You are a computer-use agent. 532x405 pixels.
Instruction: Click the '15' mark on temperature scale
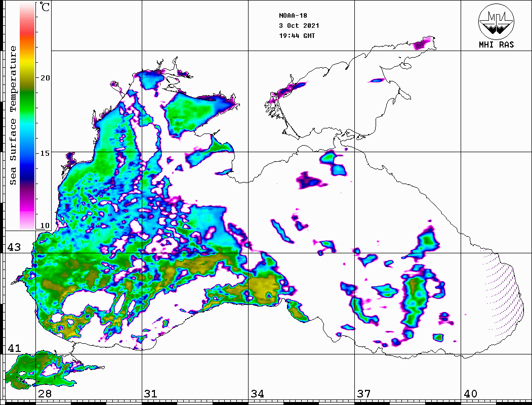[x=45, y=153]
